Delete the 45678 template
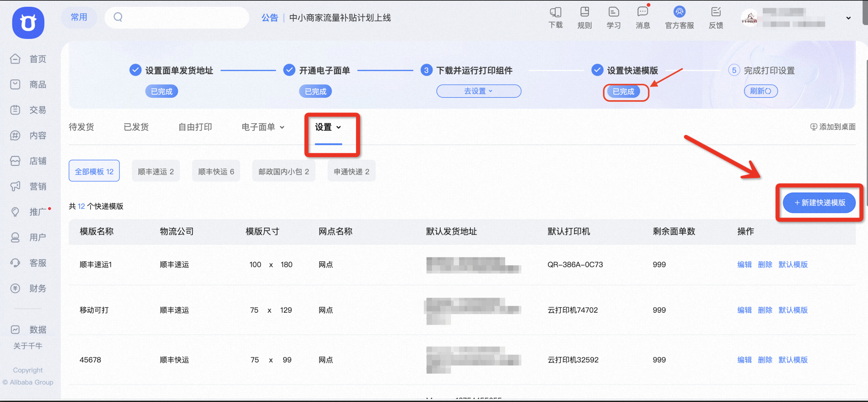The width and height of the screenshot is (868, 402). pyautogui.click(x=765, y=360)
